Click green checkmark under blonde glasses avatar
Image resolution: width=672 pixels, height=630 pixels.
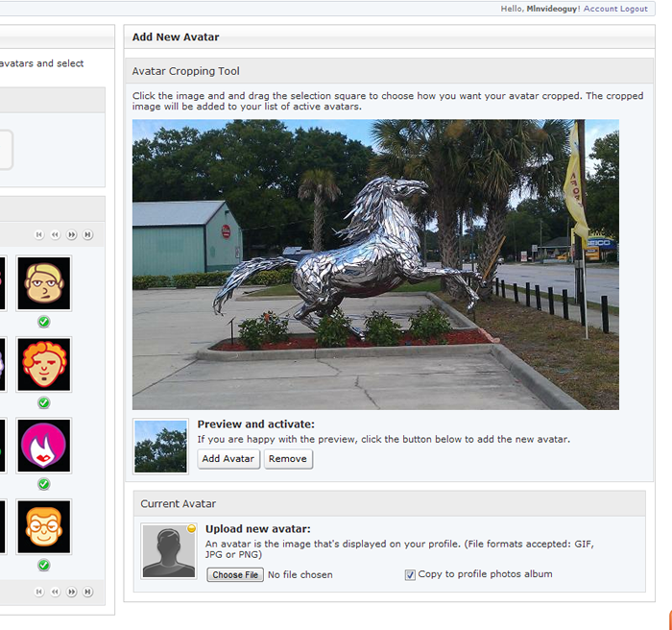[x=44, y=322]
